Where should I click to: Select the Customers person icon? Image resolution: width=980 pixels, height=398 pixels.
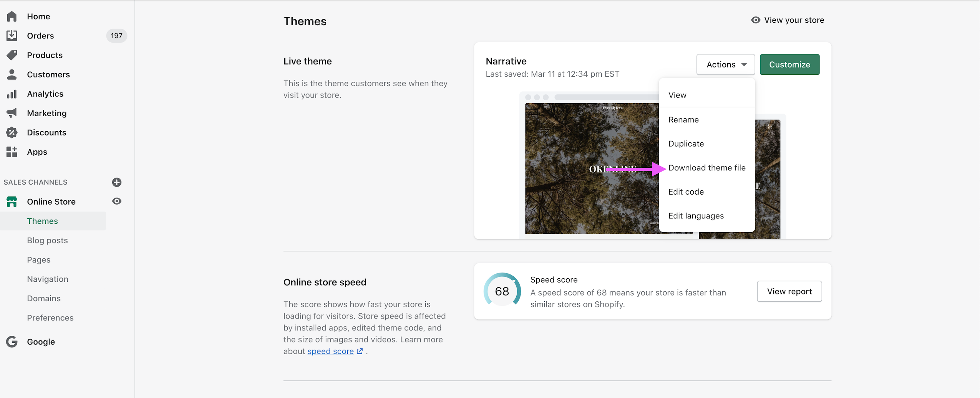(12, 74)
